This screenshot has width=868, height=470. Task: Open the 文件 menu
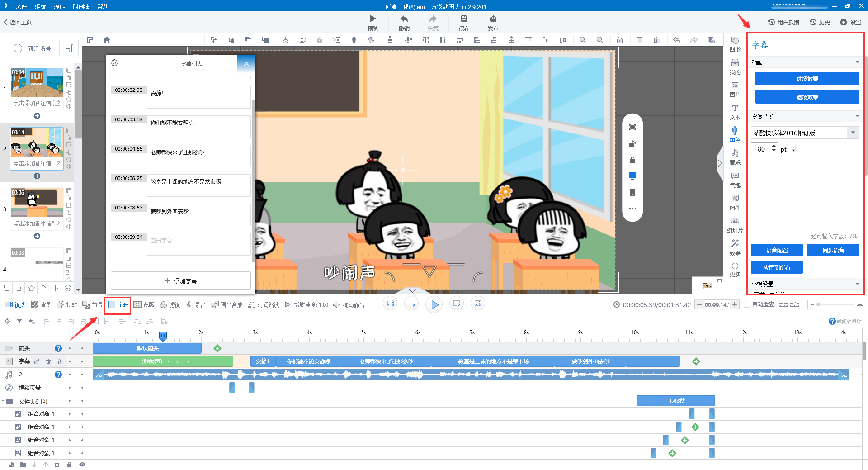(21, 6)
